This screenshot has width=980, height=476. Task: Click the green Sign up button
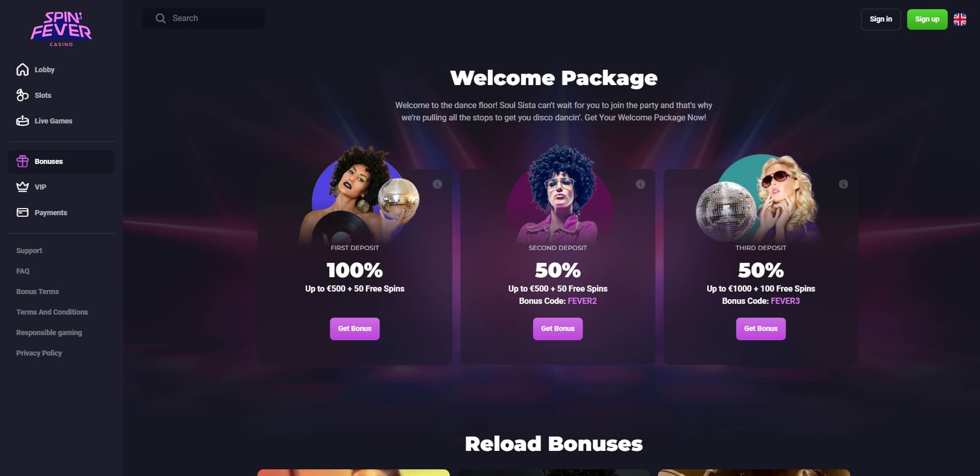pyautogui.click(x=927, y=19)
